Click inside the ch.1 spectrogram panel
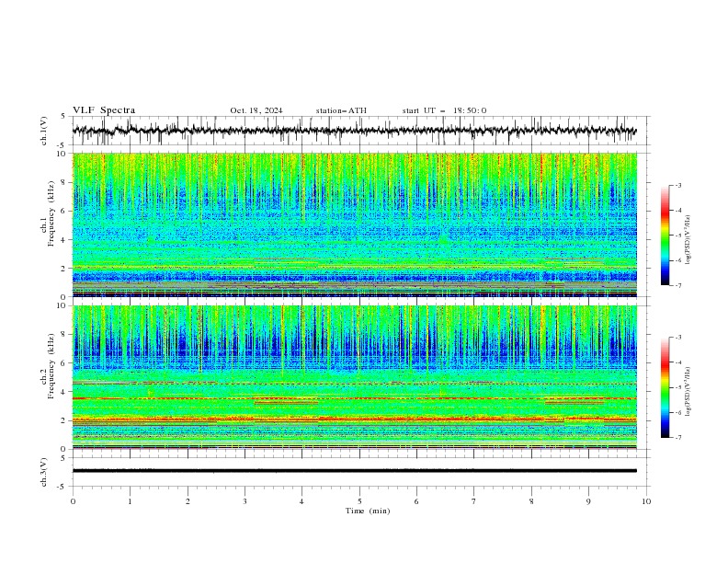The width and height of the screenshot is (728, 563). [355, 224]
